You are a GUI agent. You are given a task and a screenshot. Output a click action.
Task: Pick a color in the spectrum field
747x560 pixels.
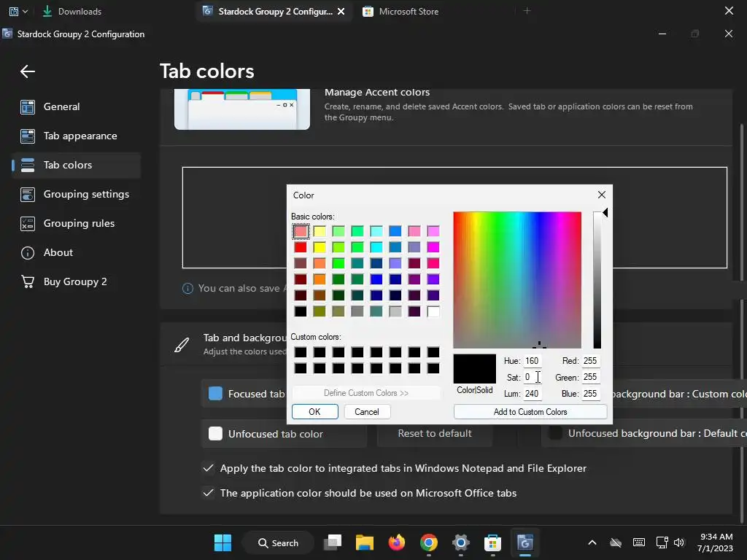(517, 280)
